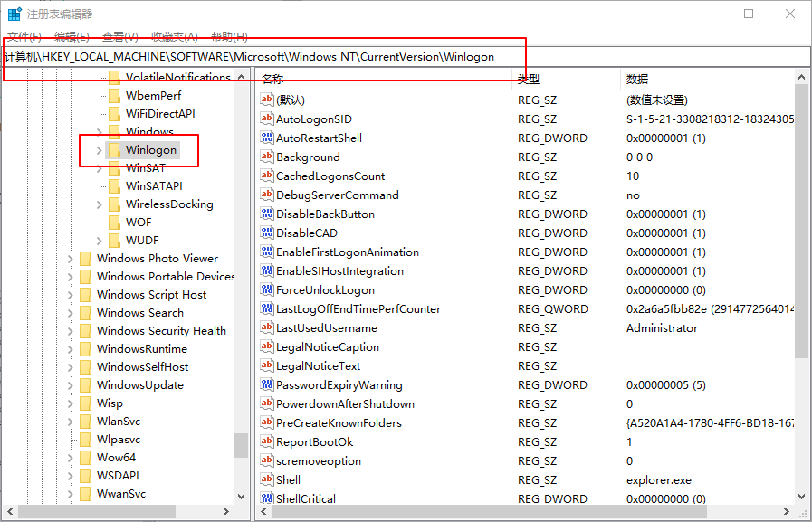The width and height of the screenshot is (812, 522).
Task: Click the folder icon beside Windows Search
Action: (x=85, y=312)
